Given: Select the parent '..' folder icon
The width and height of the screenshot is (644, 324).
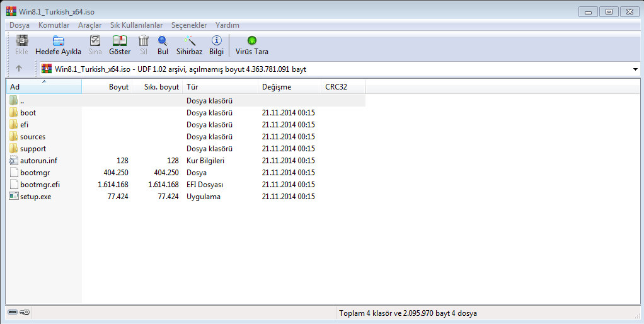Looking at the screenshot, I should coord(14,100).
